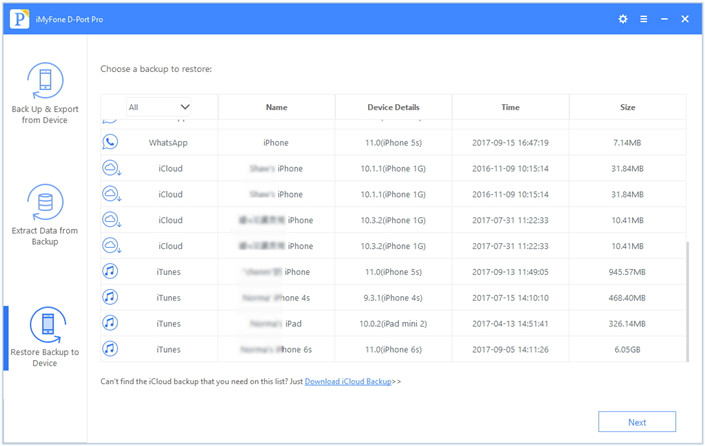Select the WhatsApp backup row label

pos(168,143)
